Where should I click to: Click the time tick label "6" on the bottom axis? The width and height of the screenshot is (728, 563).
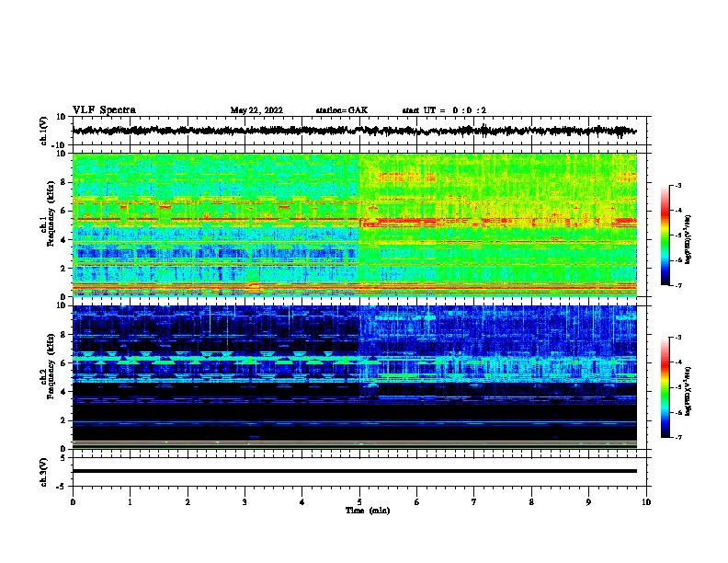tap(417, 502)
